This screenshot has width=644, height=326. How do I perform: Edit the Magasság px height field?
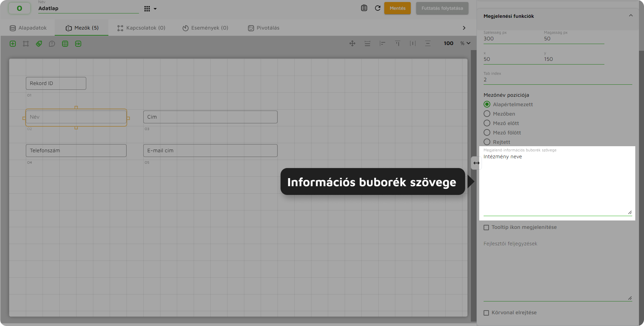574,39
